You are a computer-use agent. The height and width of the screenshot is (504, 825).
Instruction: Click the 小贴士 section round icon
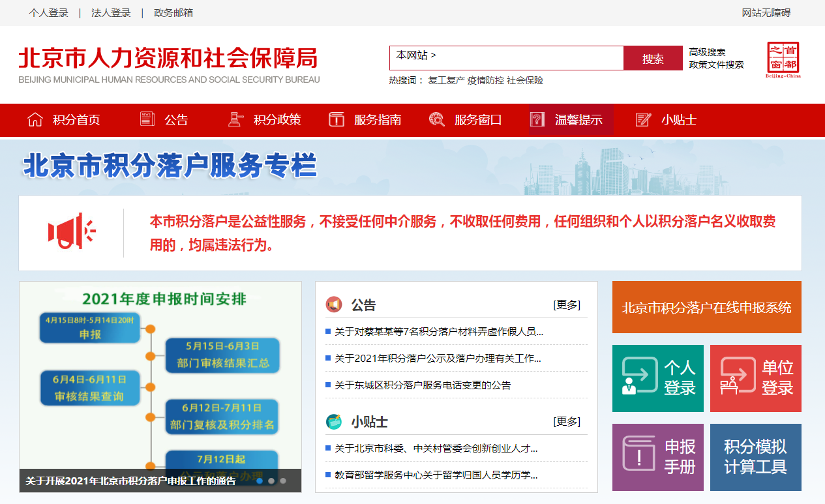[x=334, y=422]
